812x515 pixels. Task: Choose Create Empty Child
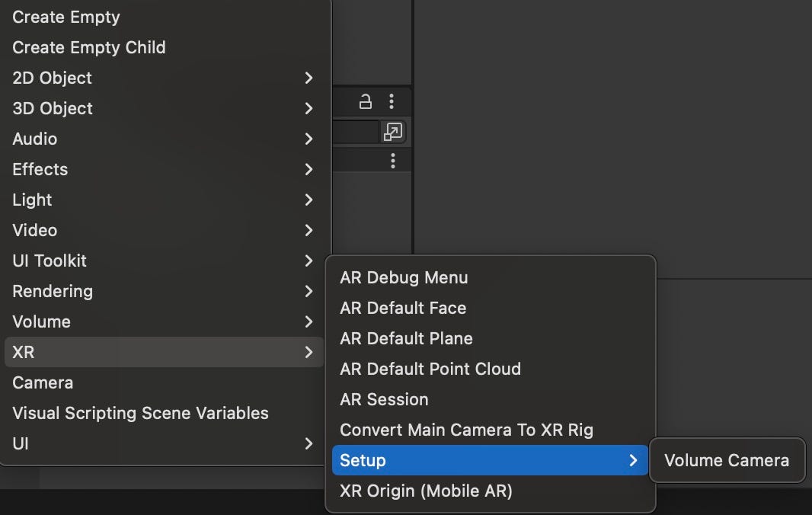click(89, 47)
